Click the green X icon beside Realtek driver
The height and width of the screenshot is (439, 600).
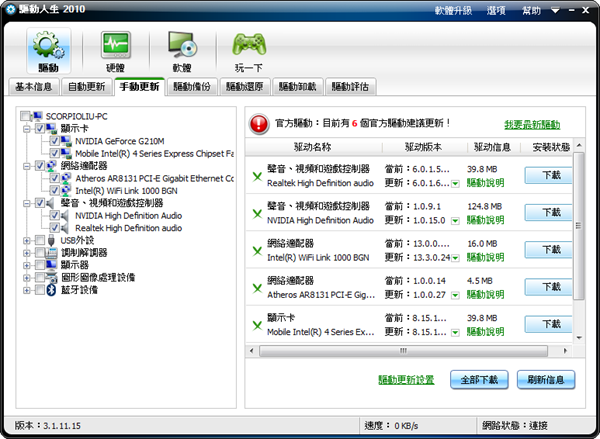[x=257, y=176]
